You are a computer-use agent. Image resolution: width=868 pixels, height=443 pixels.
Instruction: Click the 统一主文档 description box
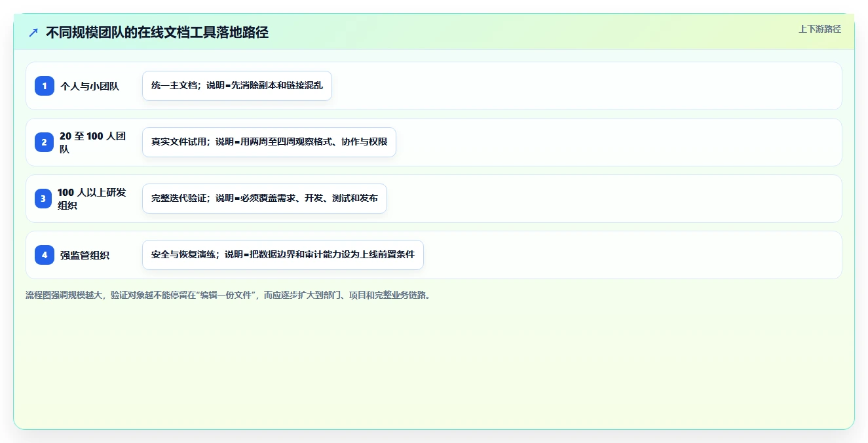click(237, 86)
